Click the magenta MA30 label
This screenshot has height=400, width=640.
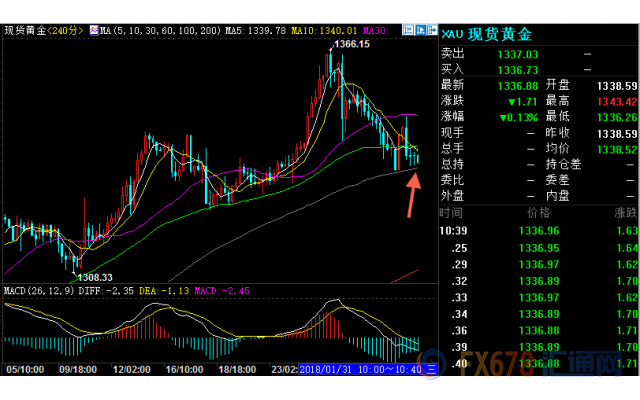coord(376,31)
